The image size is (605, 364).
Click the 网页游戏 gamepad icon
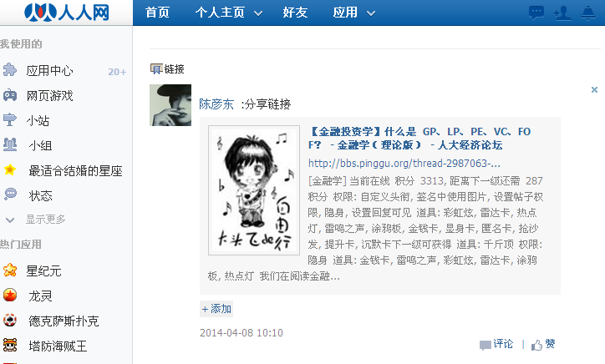tap(10, 95)
